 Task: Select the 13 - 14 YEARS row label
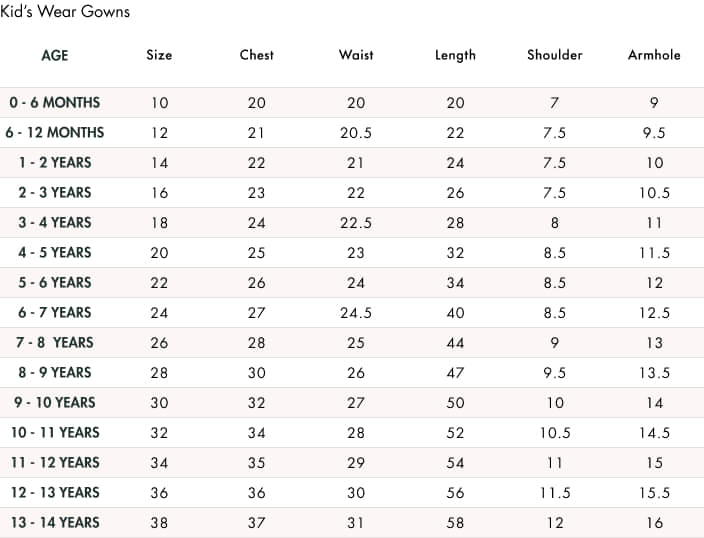[x=55, y=522]
